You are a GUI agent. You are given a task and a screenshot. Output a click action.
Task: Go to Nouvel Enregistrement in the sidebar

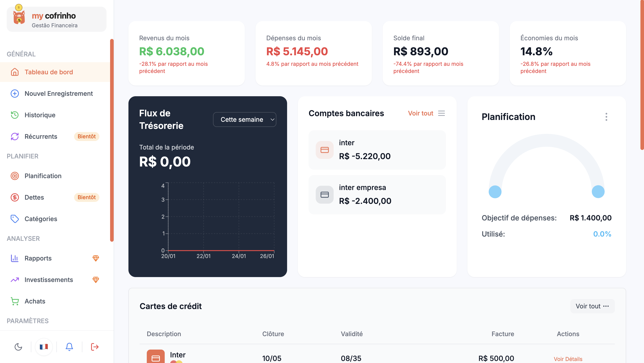[x=58, y=94]
